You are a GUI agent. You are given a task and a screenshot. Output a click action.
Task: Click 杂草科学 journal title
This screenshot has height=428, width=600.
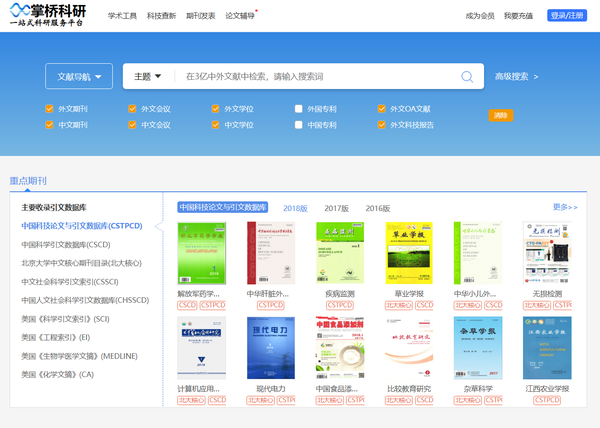click(478, 389)
